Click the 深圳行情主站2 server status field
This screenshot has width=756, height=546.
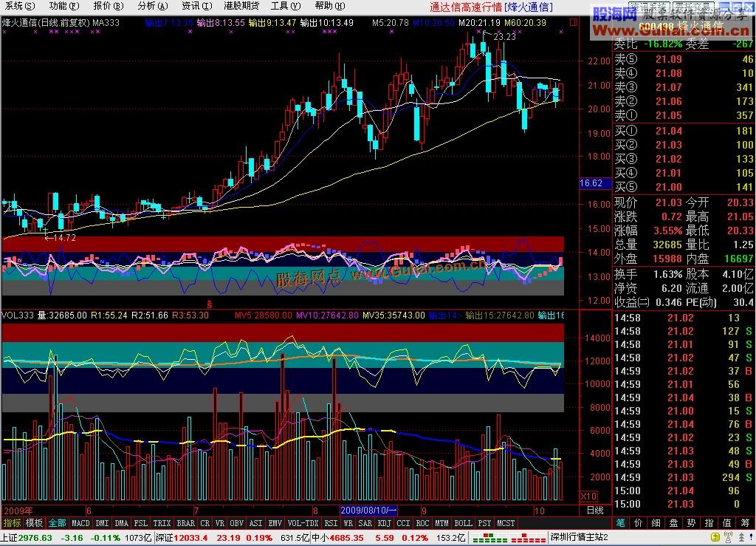(580, 538)
